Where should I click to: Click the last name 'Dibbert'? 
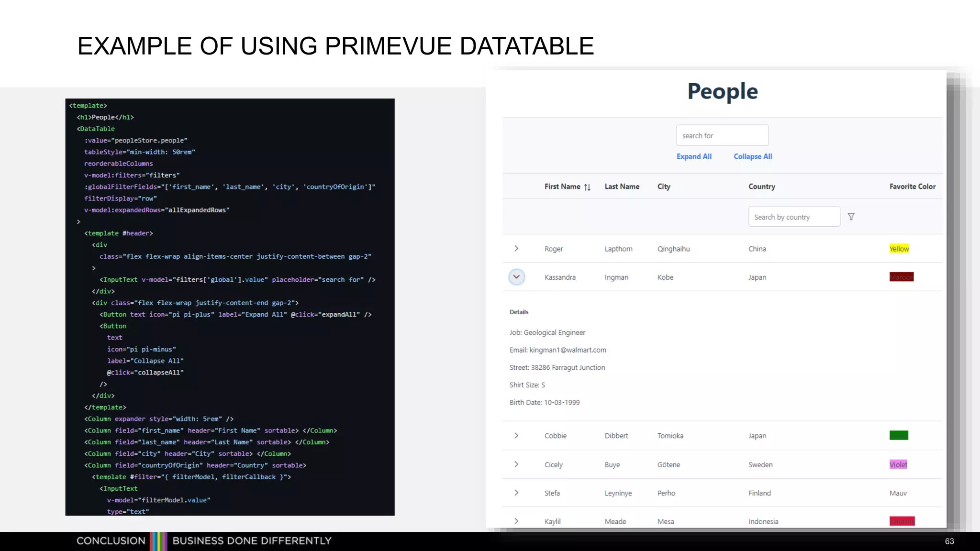point(616,436)
